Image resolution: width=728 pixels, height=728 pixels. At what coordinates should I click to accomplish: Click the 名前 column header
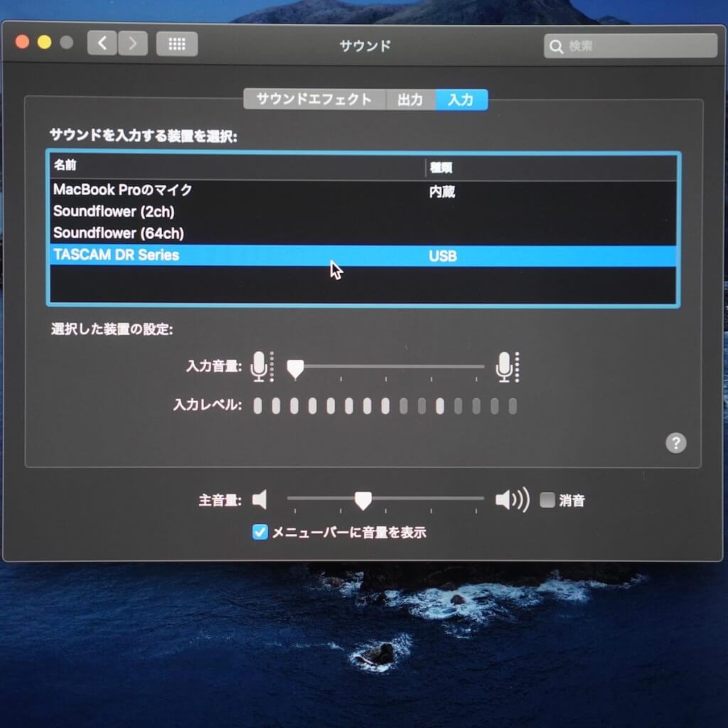237,166
